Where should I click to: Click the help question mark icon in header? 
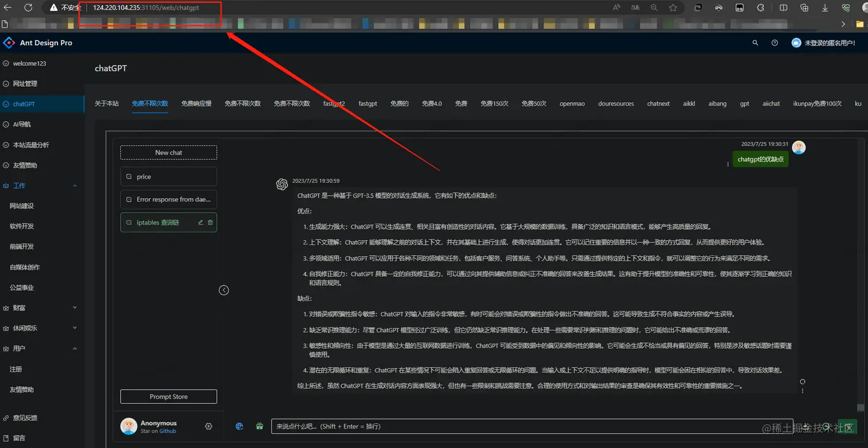pyautogui.click(x=775, y=43)
